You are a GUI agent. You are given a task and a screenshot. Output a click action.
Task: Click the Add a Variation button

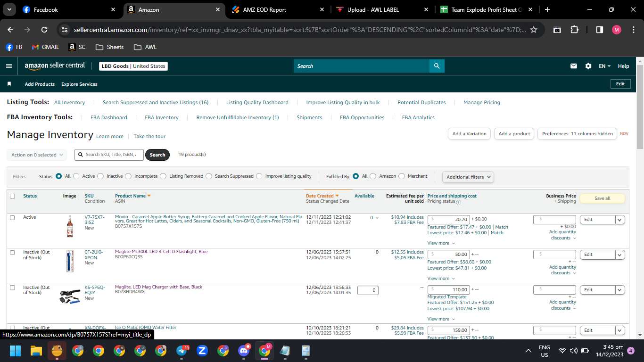click(x=469, y=134)
